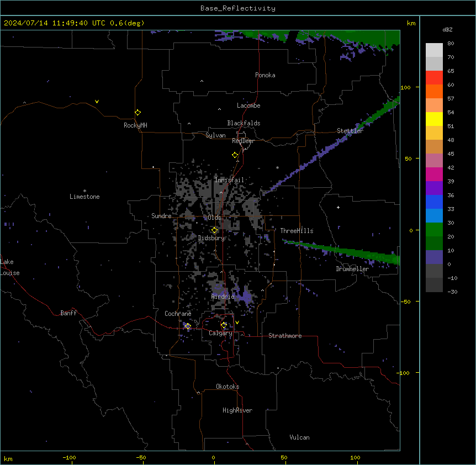Image resolution: width=476 pixels, height=465 pixels.
Task: Click the -30 value on the dBZ legend
Action: click(x=452, y=292)
